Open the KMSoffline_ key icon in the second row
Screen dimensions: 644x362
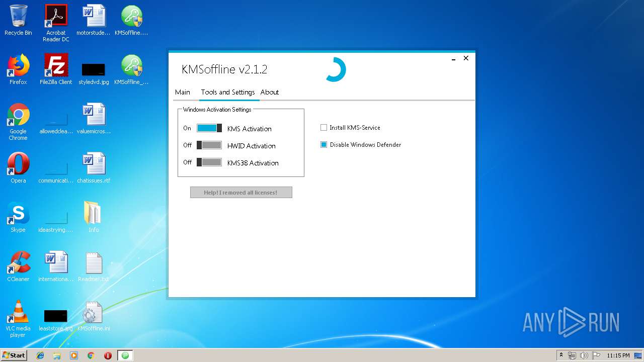tap(131, 69)
